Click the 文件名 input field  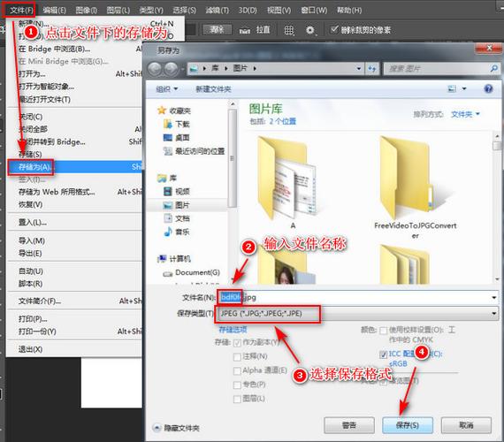(358, 297)
